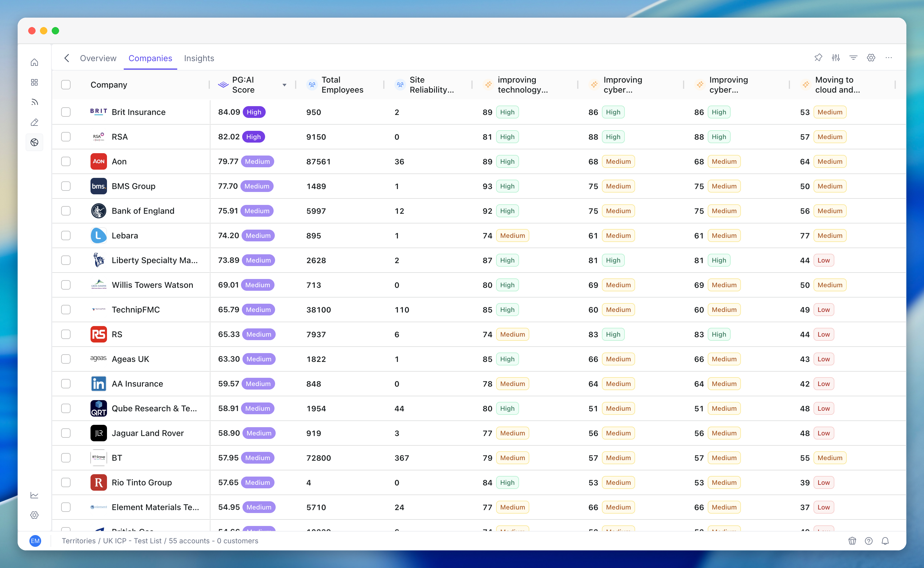Click the RS red logo
The width and height of the screenshot is (924, 568).
pyautogui.click(x=98, y=334)
